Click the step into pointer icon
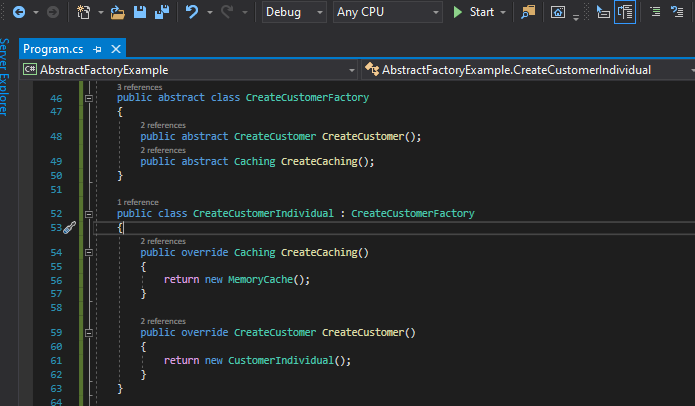Image resolution: width=695 pixels, height=406 pixels. (603, 12)
